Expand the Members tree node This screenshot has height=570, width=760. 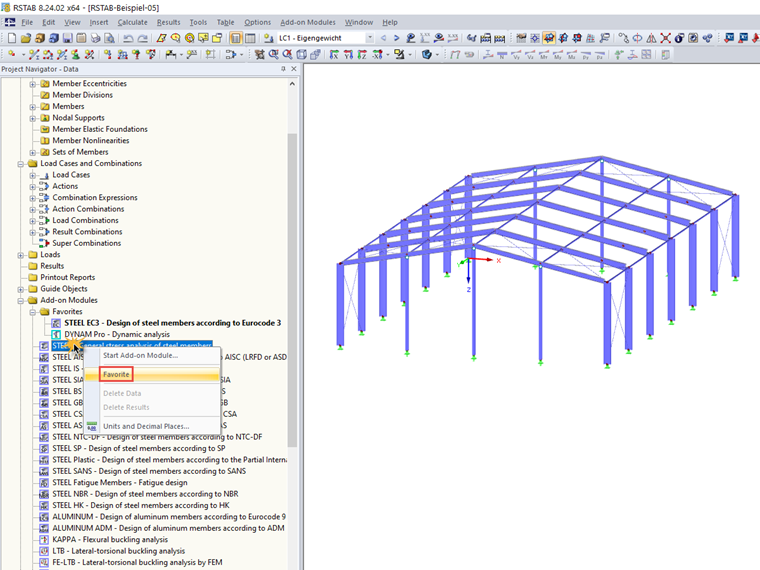coord(32,107)
